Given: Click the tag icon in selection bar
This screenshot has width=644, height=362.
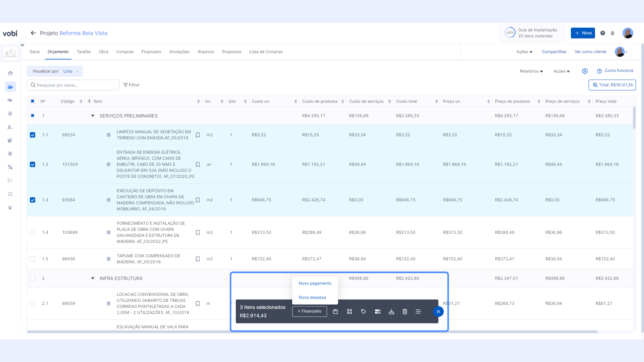Looking at the screenshot, I should click(363, 312).
